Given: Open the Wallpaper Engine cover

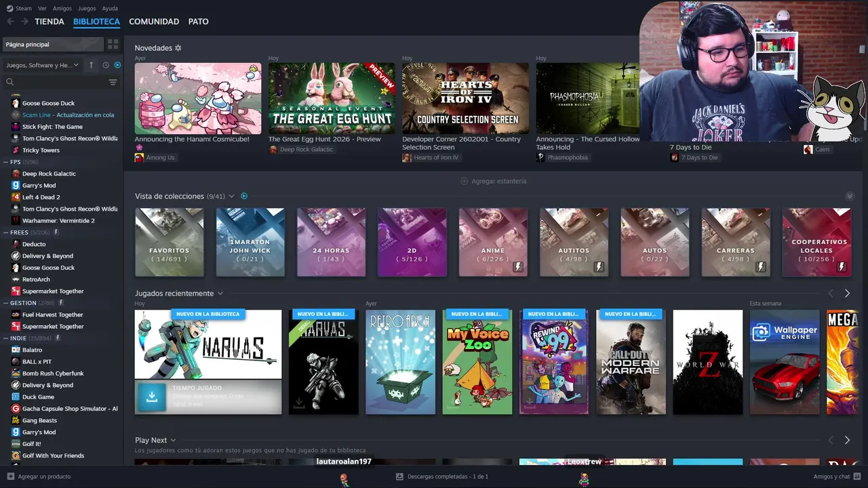Looking at the screenshot, I should 785,362.
